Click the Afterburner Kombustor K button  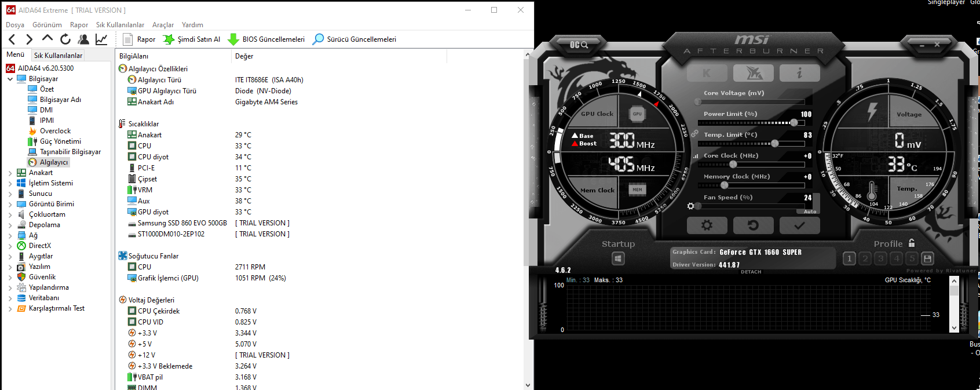click(707, 73)
